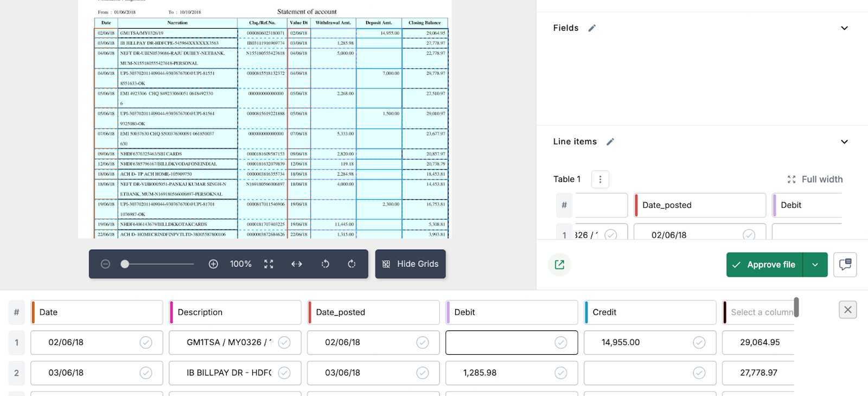The image size is (868, 396).
Task: Verify row 1 Description checkmark
Action: pos(284,342)
